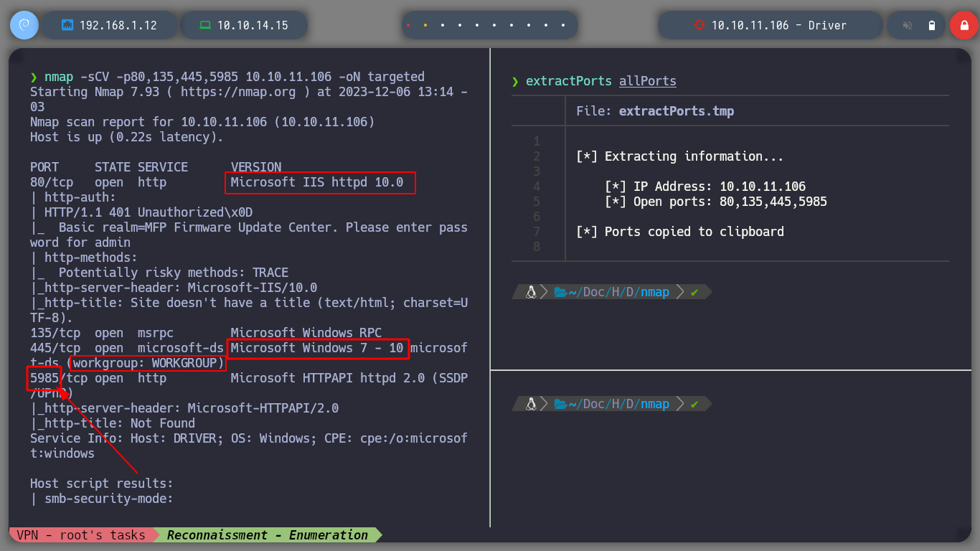Click port number 5985 in scan output
This screenshot has height=551, width=980.
pos(44,378)
